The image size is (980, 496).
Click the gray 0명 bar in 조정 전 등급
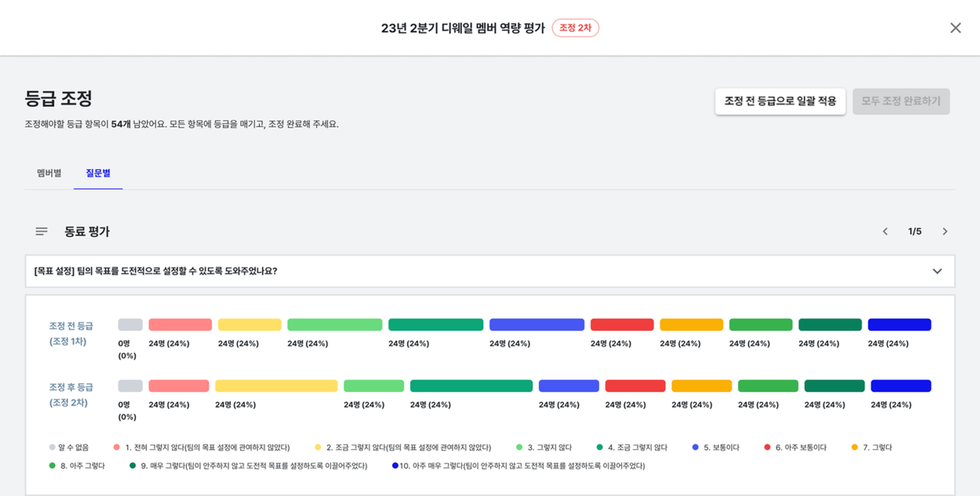click(129, 324)
